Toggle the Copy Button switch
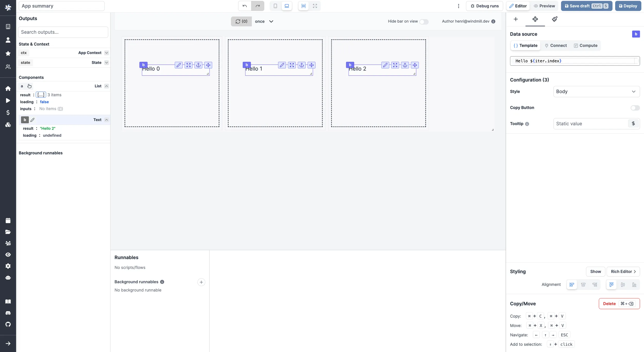The width and height of the screenshot is (644, 352). (x=634, y=108)
